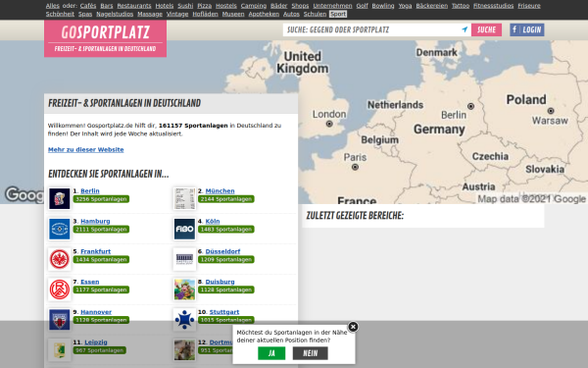
Task: Click the '2144 Sportanlagen' badge
Action: point(226,199)
